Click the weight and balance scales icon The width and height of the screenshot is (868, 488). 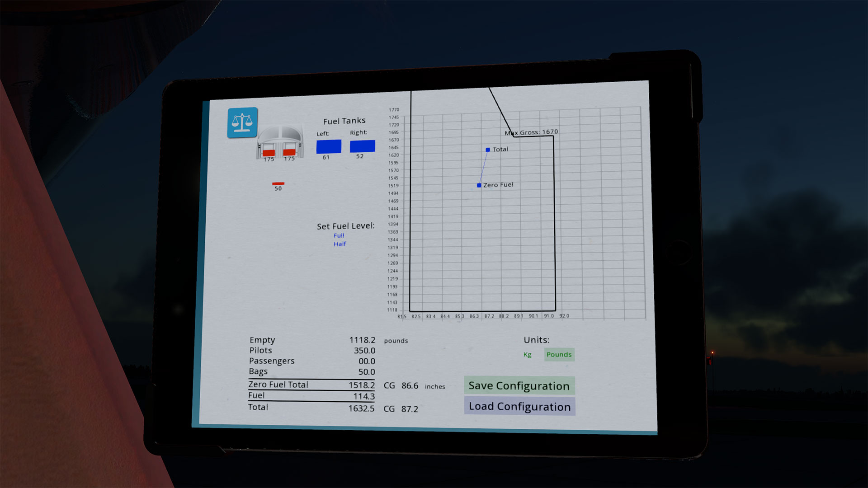click(x=242, y=122)
